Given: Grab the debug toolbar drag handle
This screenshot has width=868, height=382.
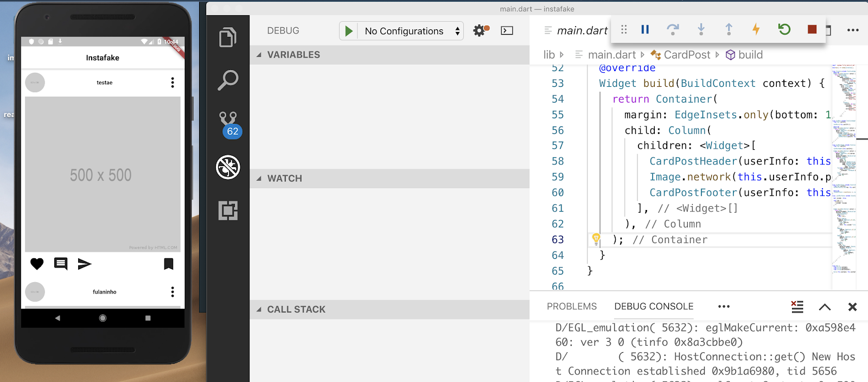Looking at the screenshot, I should 624,29.
